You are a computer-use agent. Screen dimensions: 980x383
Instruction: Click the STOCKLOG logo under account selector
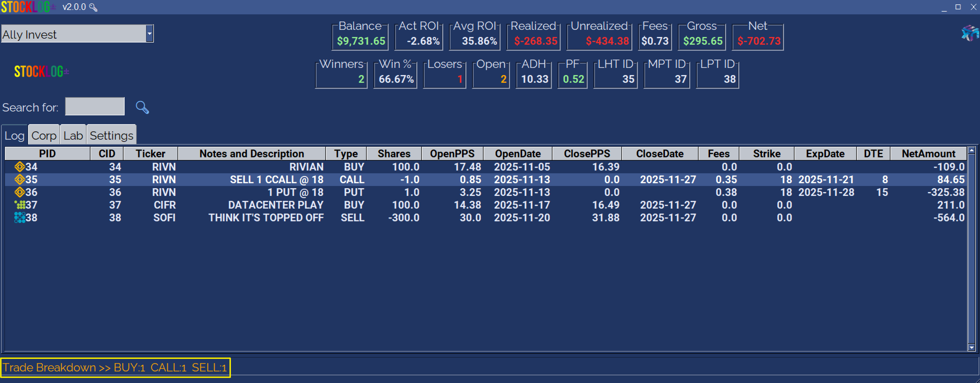pos(41,71)
